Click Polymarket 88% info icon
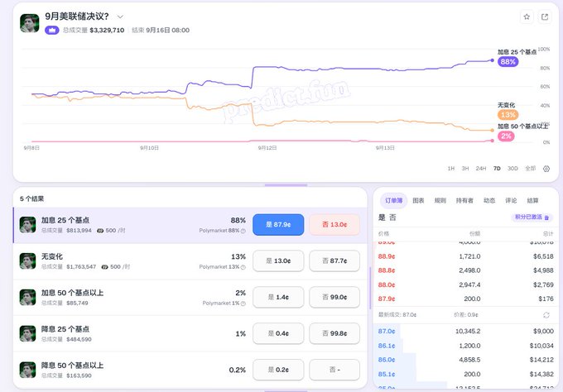 click(243, 231)
